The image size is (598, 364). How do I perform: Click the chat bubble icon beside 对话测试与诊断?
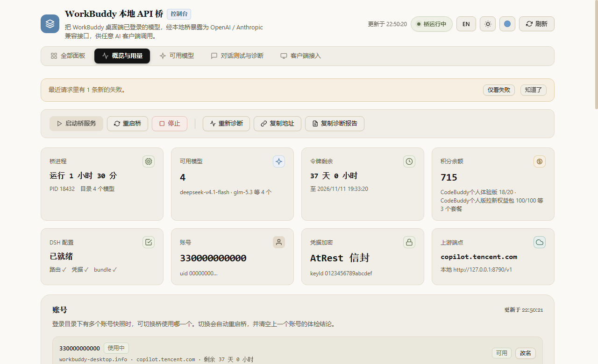tap(214, 56)
